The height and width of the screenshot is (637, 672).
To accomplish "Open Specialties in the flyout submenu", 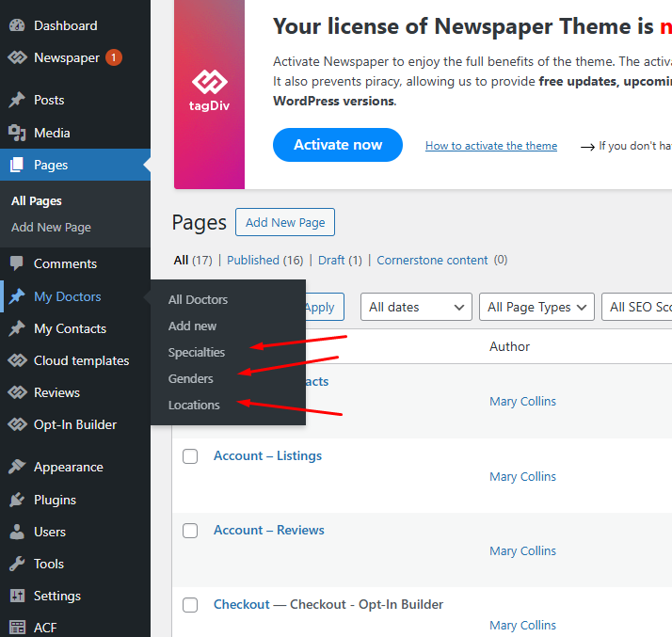I will (x=197, y=352).
